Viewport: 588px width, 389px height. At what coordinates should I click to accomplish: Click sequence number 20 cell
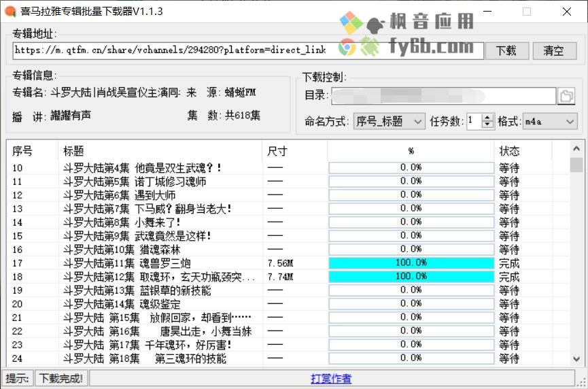17,304
